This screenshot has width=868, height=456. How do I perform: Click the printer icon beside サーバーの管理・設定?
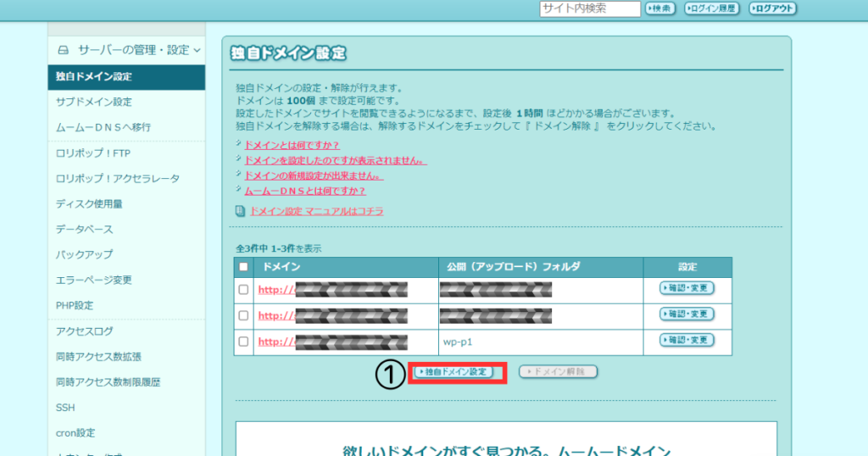point(63,50)
